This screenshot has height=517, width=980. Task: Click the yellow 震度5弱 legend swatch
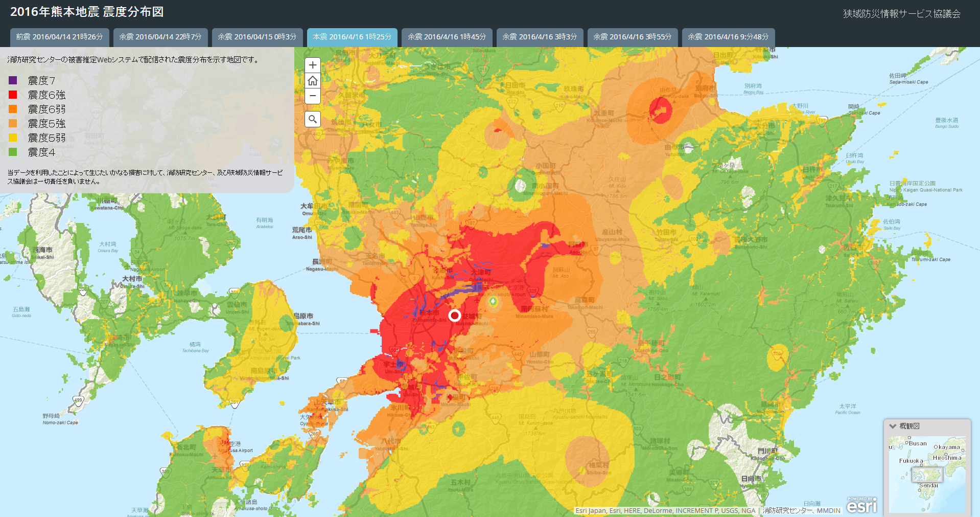pyautogui.click(x=13, y=138)
